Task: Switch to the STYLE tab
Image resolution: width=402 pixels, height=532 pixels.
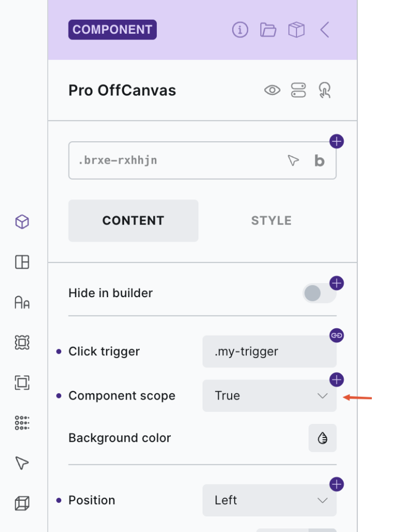Action: 271,220
